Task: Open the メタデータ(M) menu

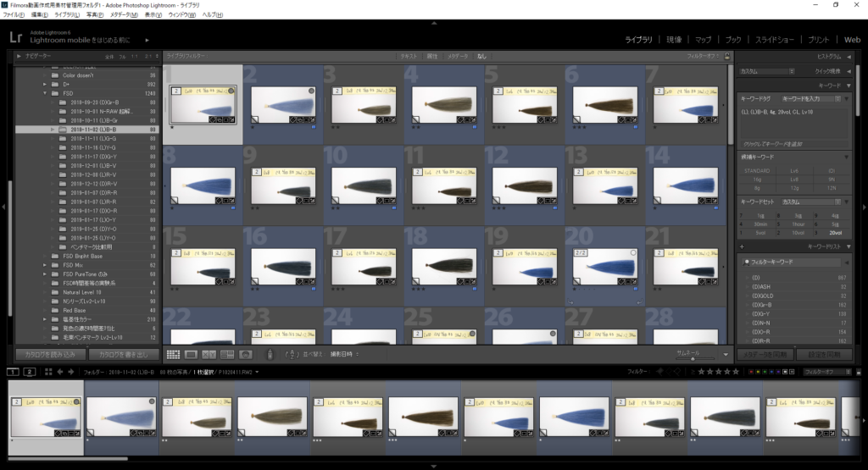Action: pos(125,15)
